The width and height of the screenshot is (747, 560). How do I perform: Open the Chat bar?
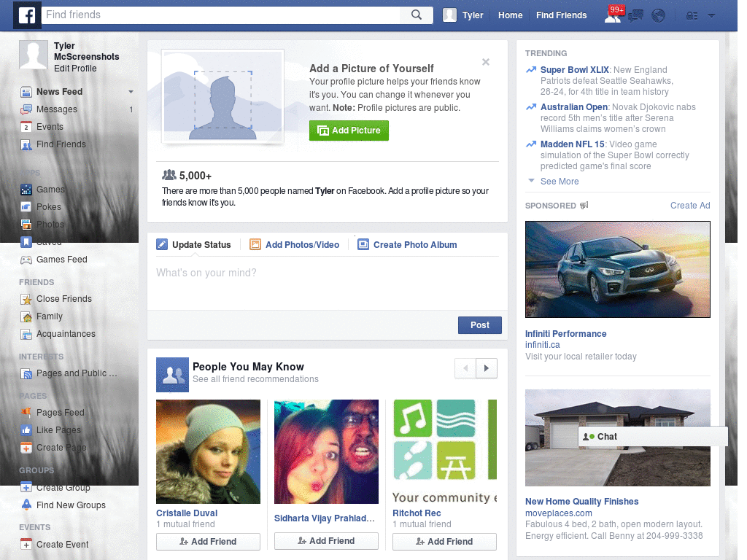(x=653, y=437)
